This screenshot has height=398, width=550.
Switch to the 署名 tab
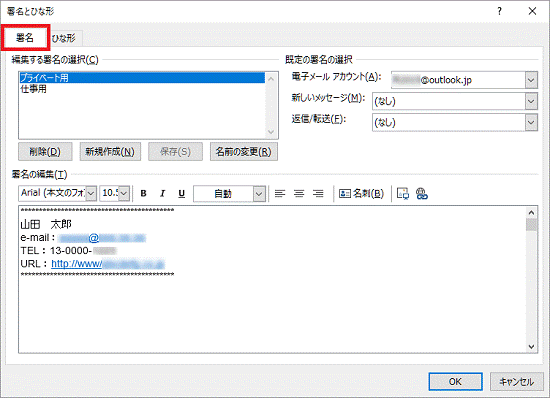(x=25, y=38)
